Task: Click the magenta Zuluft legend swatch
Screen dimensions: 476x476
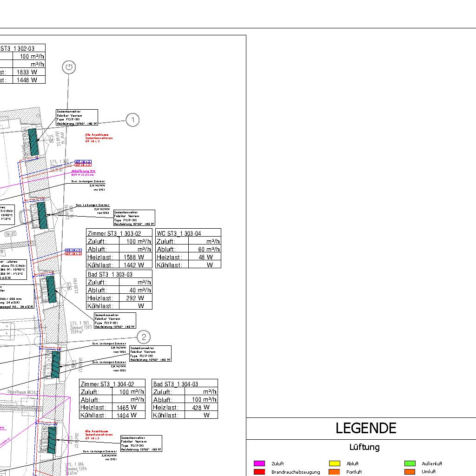Action: coord(259,463)
